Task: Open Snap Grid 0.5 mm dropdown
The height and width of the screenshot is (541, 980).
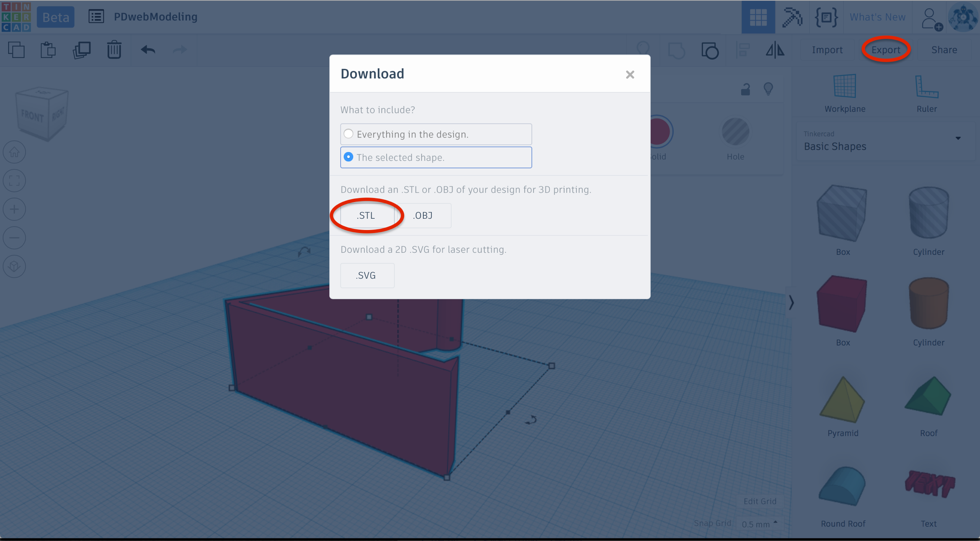Action: tap(759, 524)
